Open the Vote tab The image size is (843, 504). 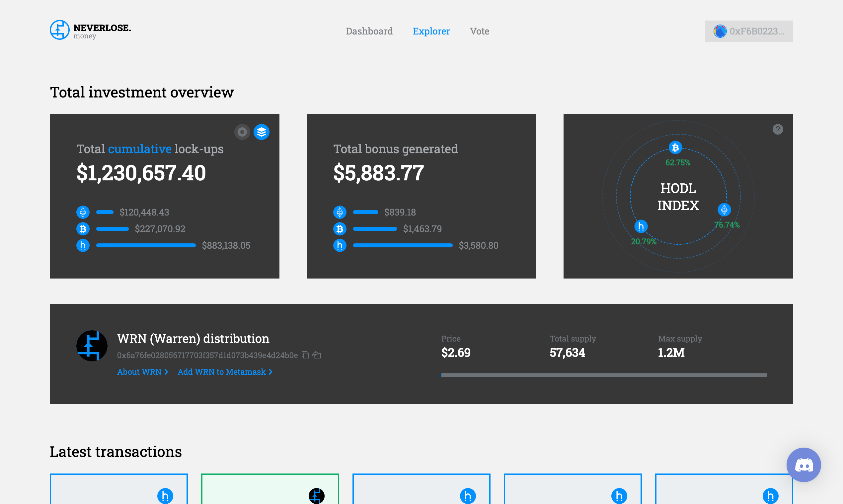(x=479, y=31)
